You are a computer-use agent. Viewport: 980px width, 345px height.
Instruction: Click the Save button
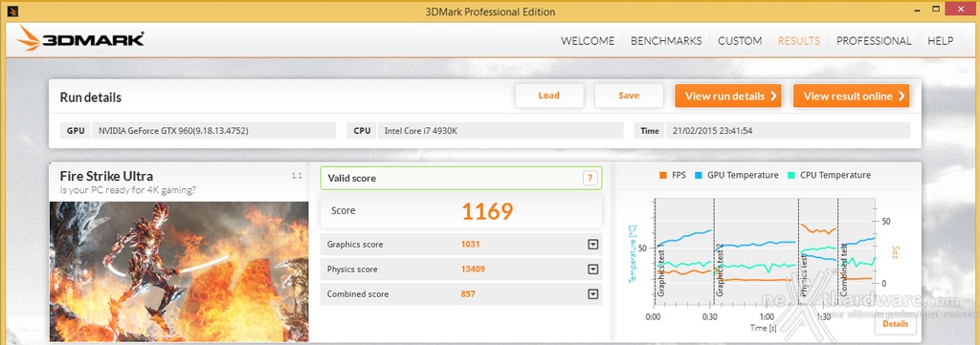(629, 96)
